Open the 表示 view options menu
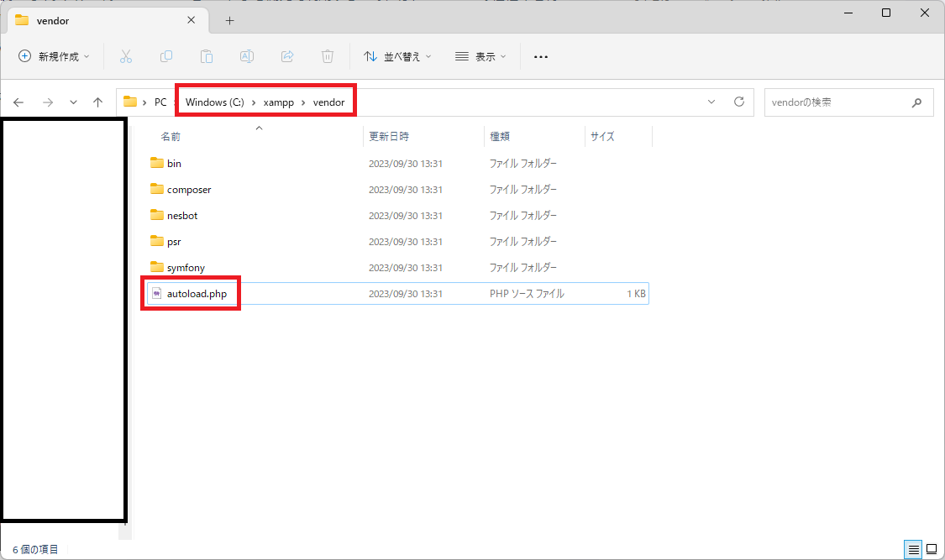945x560 pixels. pos(480,56)
